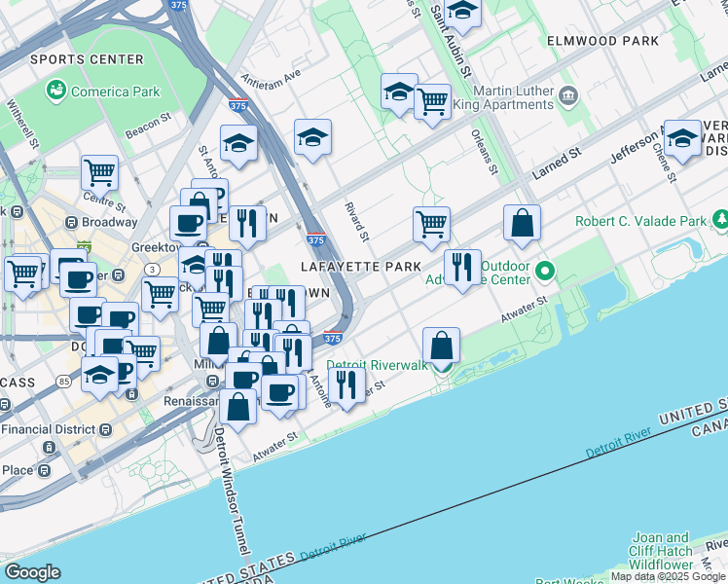728x584 pixels.
Task: Click the shopping bag marker near Orleans St
Action: pos(522,223)
